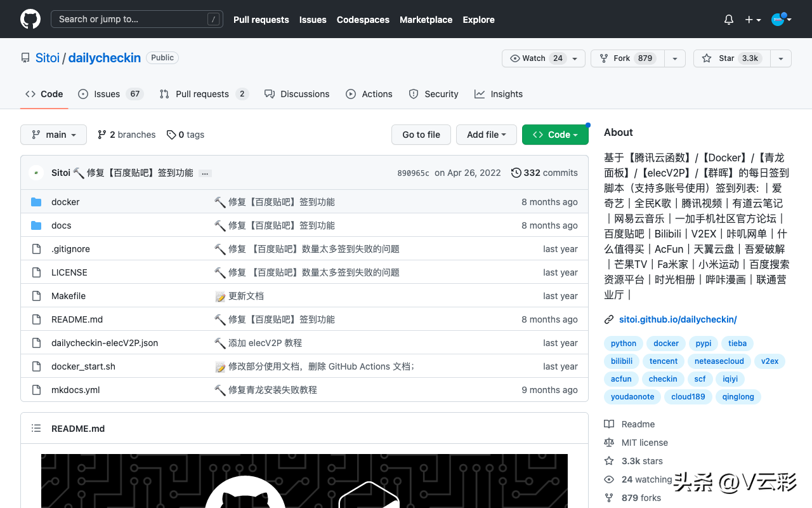Open the fork options dropdown arrow
Image resolution: width=812 pixels, height=508 pixels.
click(x=675, y=58)
